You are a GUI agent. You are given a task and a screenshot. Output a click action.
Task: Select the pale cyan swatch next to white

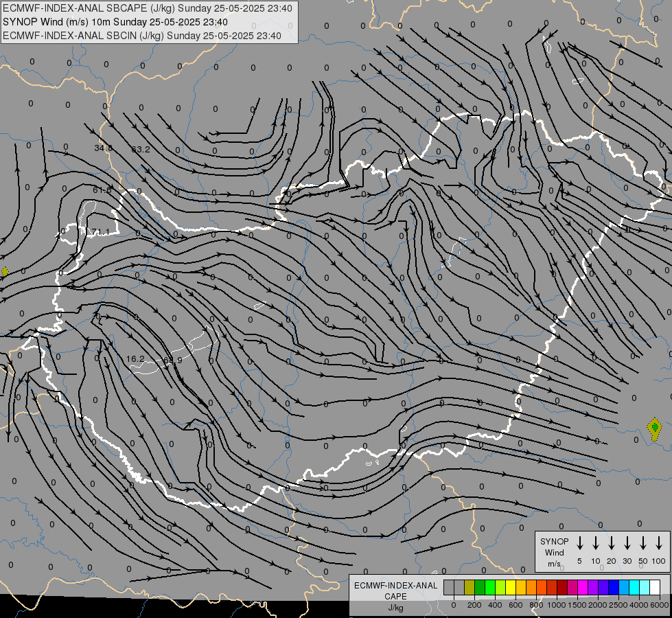[644, 587]
